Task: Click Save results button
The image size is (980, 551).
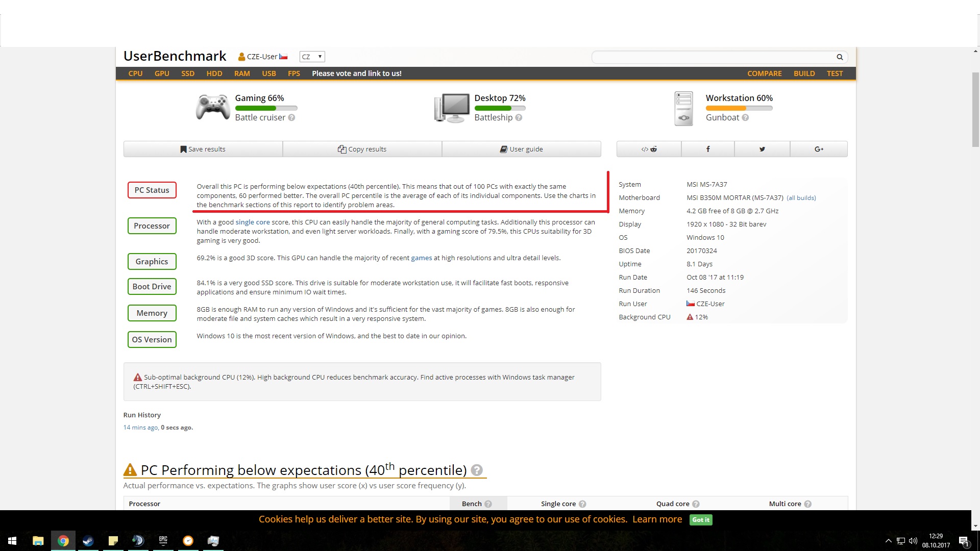Action: pos(203,149)
